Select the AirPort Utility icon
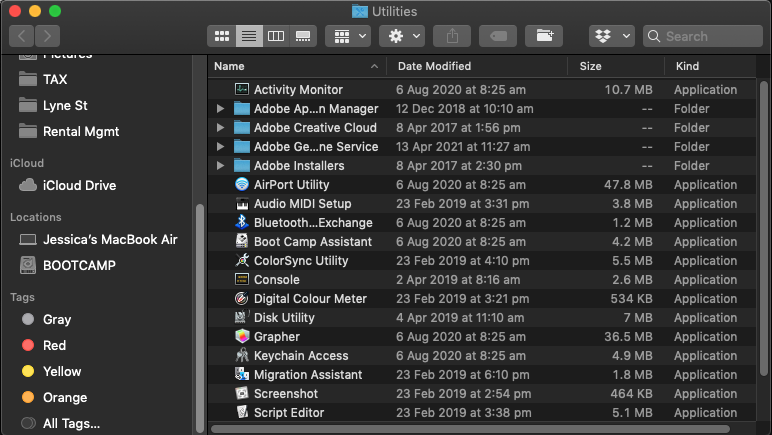The image size is (772, 435). 242,185
